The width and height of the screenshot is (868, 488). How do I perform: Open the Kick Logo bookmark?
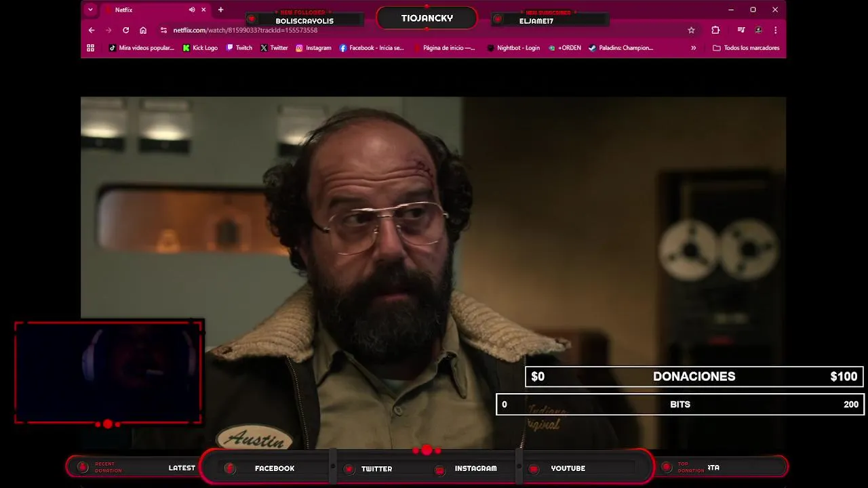[201, 47]
